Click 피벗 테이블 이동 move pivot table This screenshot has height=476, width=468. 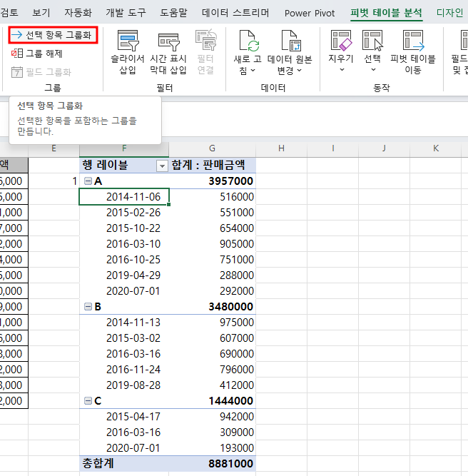coord(413,52)
